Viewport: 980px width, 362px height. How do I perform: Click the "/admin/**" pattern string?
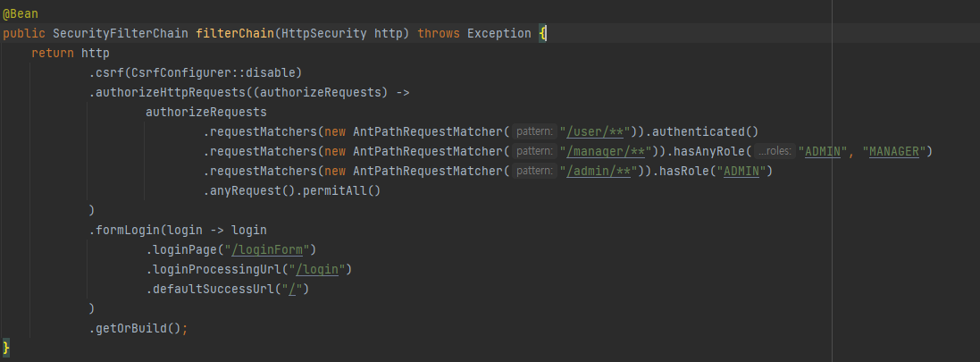pyautogui.click(x=599, y=171)
